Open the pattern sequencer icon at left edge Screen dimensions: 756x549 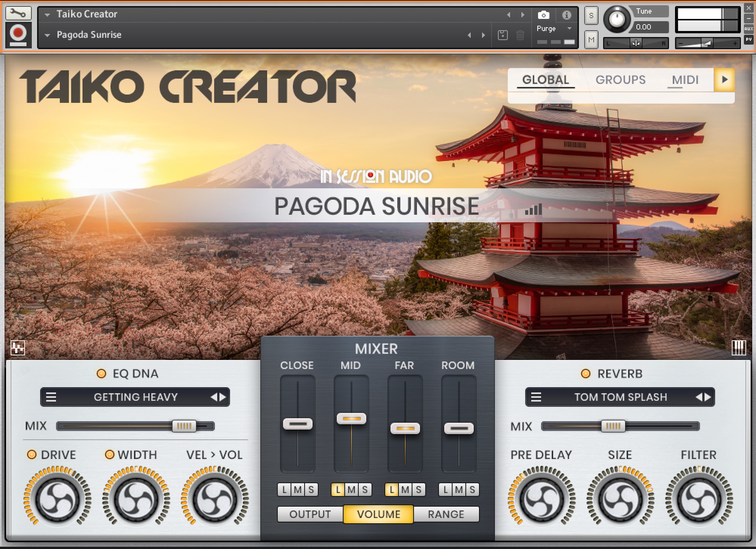tap(18, 348)
